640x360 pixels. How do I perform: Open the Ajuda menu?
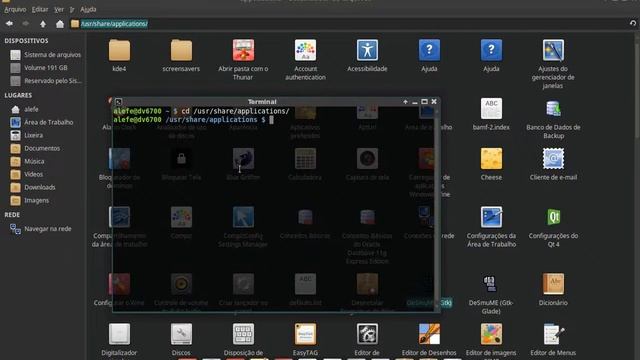pyautogui.click(x=88, y=9)
